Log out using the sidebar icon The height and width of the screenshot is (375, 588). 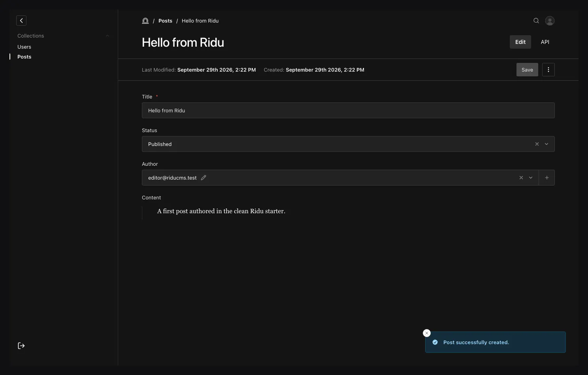pyautogui.click(x=21, y=346)
